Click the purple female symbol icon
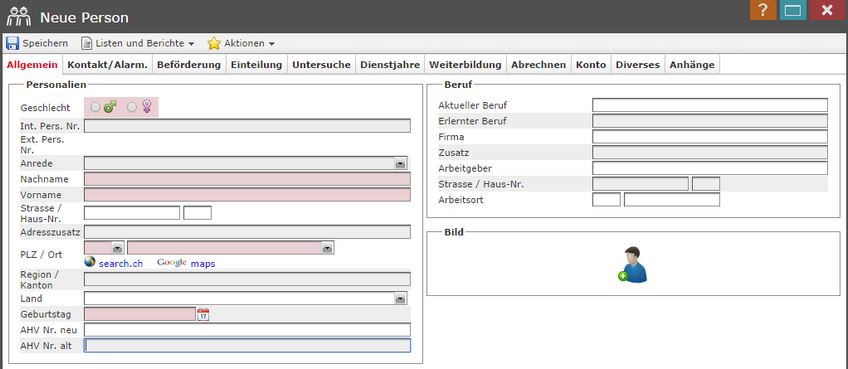 (x=147, y=107)
